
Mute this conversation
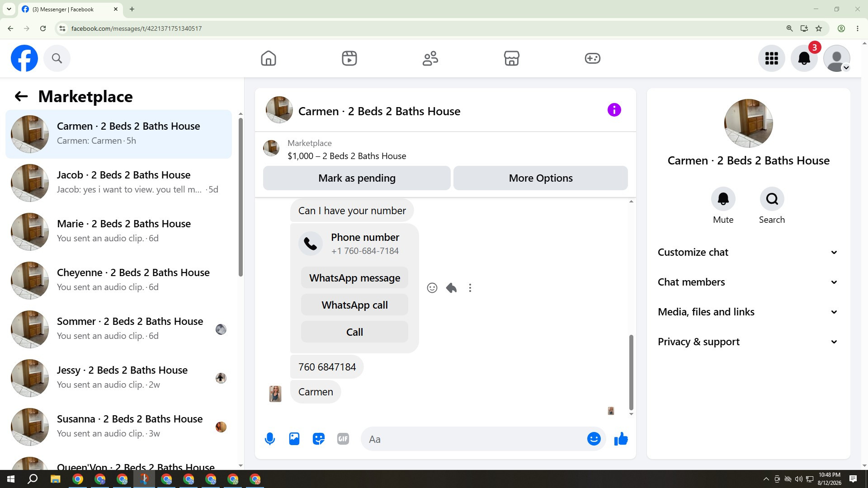[x=723, y=199]
